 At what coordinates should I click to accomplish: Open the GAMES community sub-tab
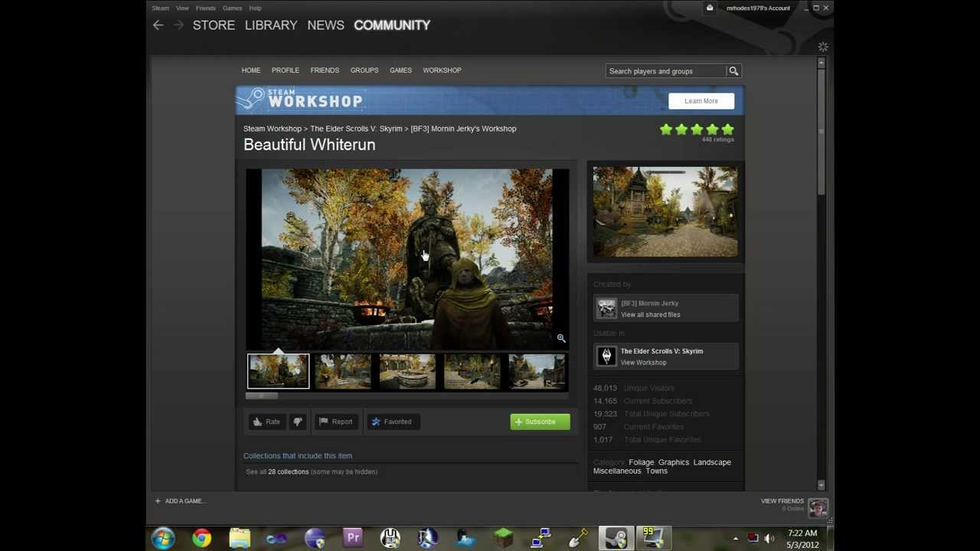400,70
